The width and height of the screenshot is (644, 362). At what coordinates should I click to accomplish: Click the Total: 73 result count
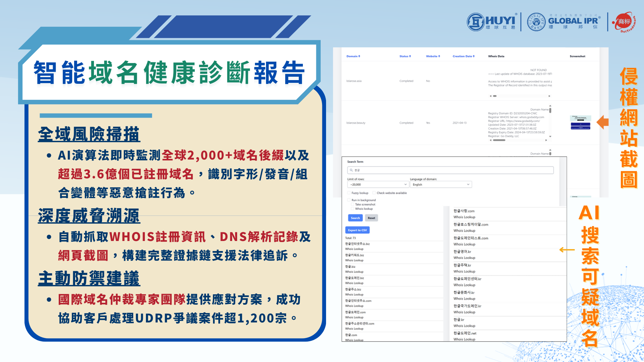[351, 238]
